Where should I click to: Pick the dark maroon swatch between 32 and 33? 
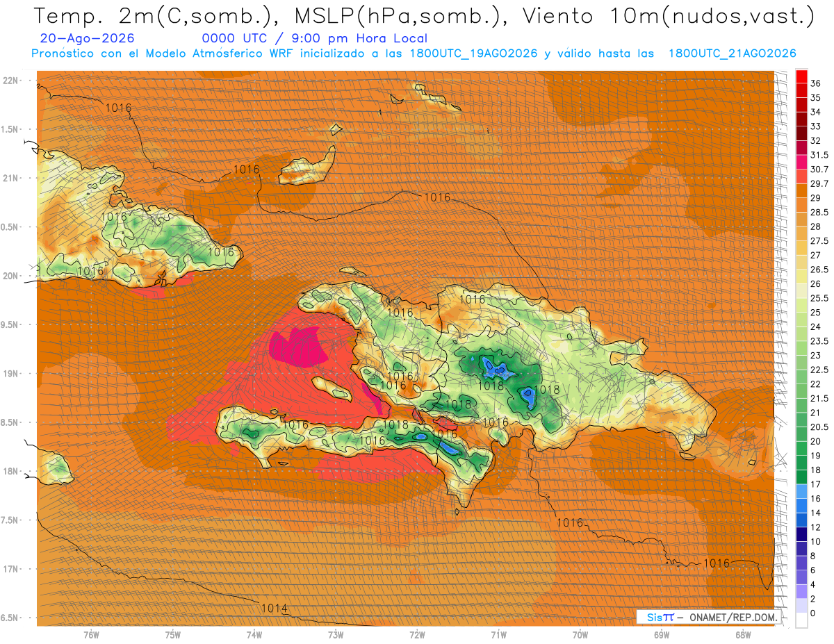[x=801, y=133]
